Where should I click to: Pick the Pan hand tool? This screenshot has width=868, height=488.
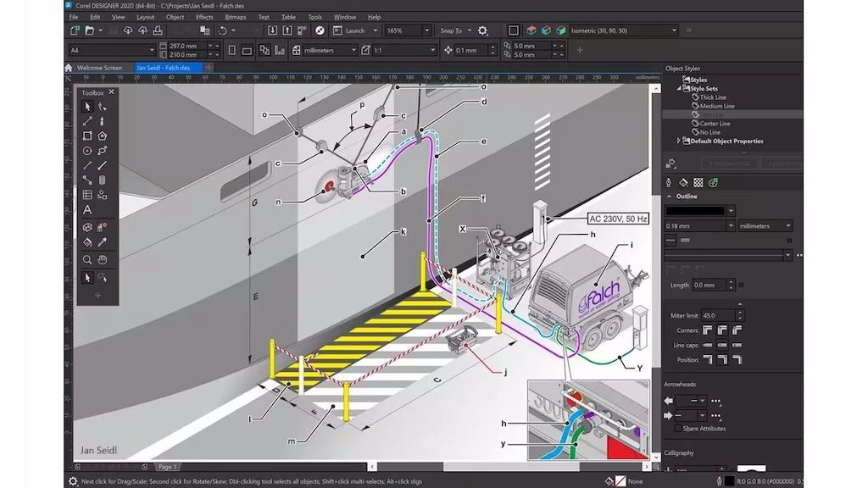click(x=102, y=260)
